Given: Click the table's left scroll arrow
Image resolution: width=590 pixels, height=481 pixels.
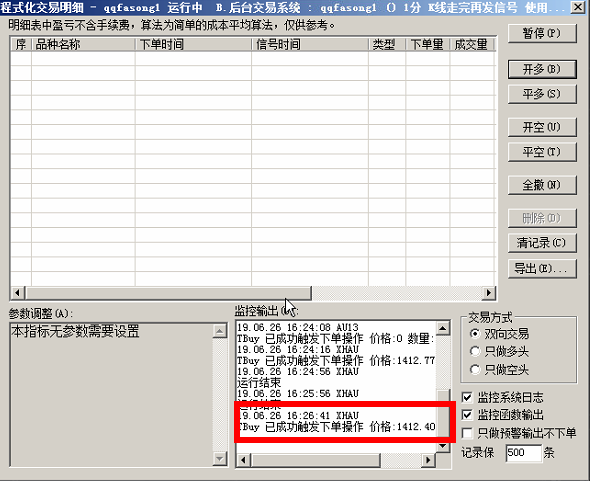Looking at the screenshot, I should coord(18,292).
